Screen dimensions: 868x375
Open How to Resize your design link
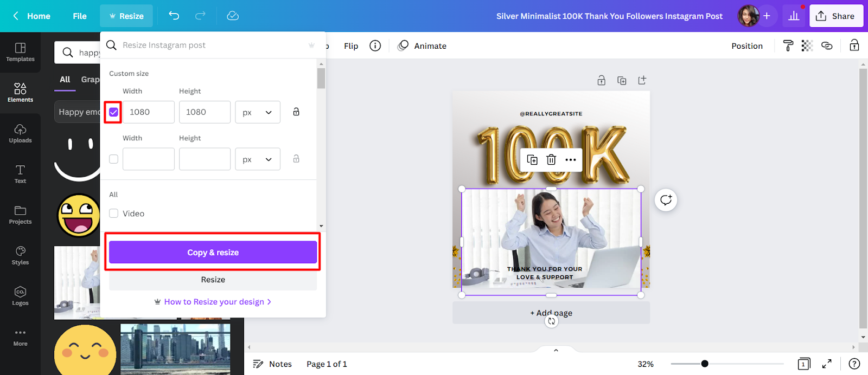pos(213,302)
